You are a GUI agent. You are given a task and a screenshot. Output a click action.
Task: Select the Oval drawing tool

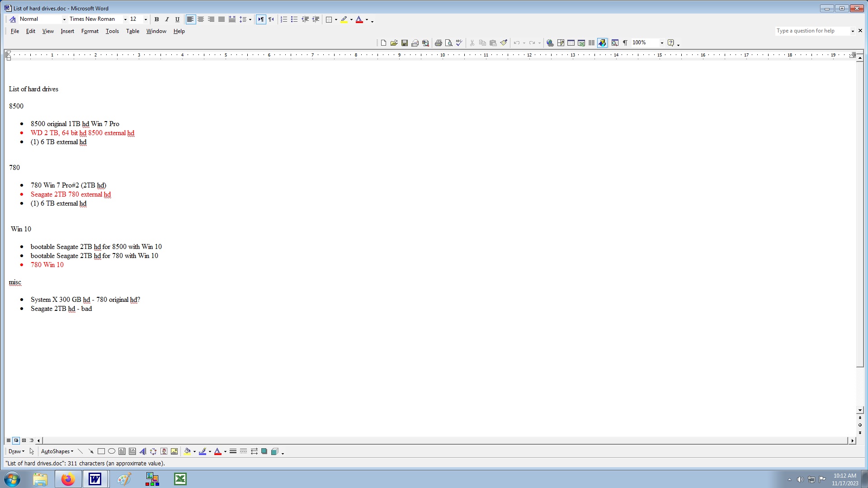coord(111,451)
